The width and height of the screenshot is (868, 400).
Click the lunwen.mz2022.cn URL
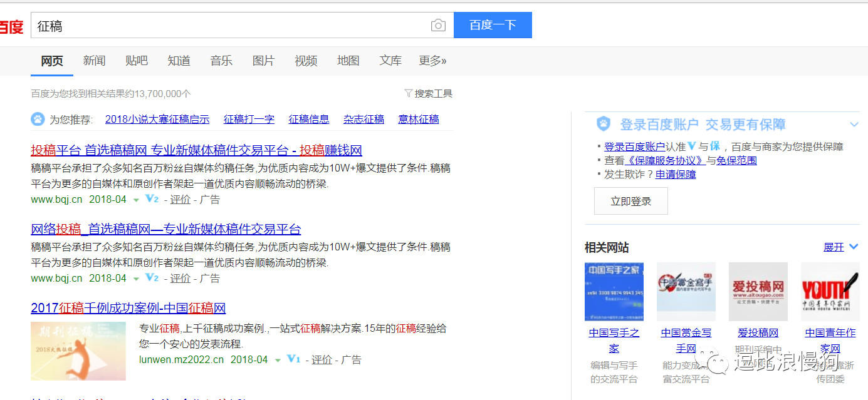tap(181, 360)
